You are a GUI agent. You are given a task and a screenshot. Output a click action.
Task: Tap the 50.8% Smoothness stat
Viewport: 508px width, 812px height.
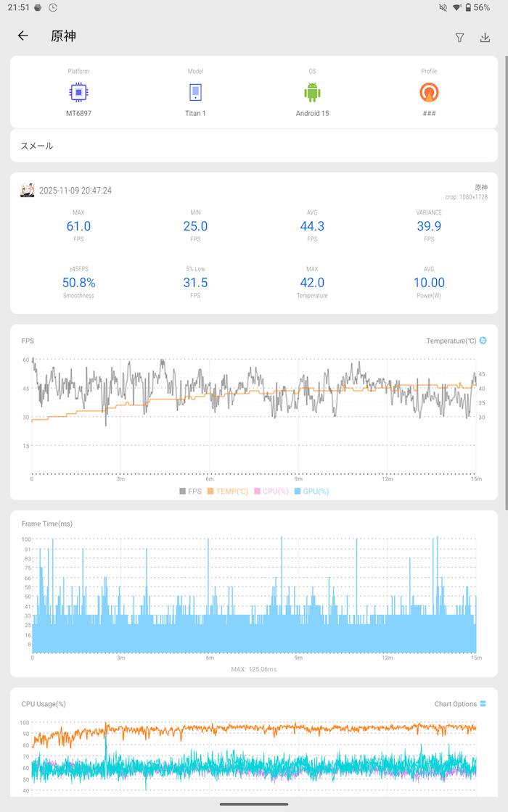[x=78, y=283]
